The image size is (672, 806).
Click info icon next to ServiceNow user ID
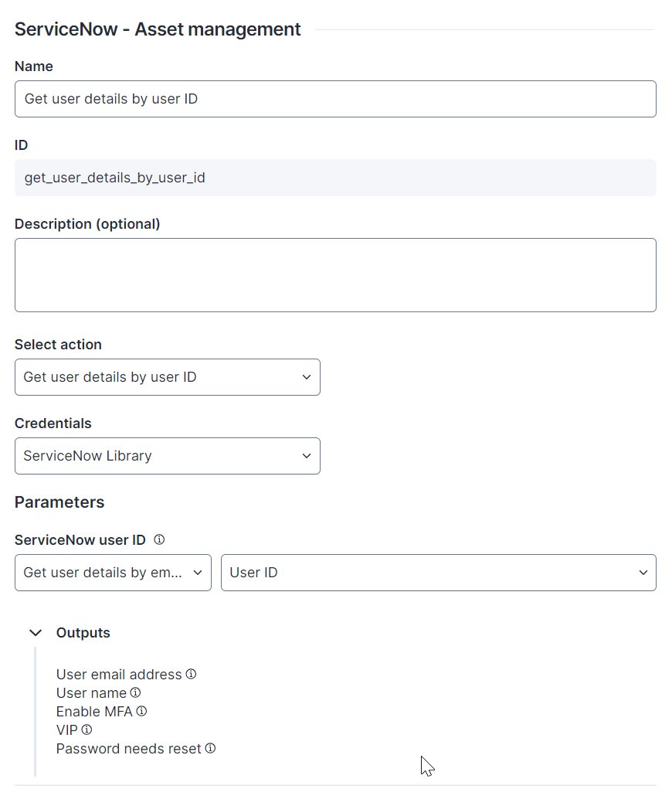159,539
